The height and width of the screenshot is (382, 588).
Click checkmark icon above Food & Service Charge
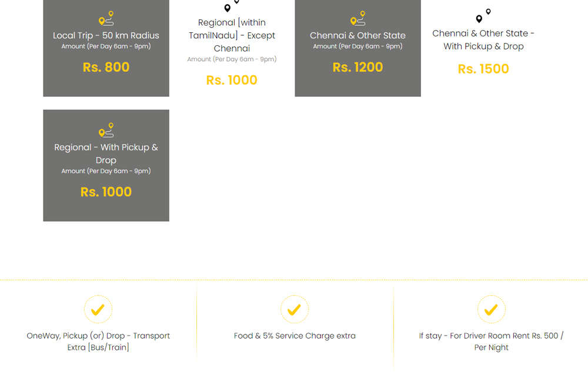tap(295, 309)
